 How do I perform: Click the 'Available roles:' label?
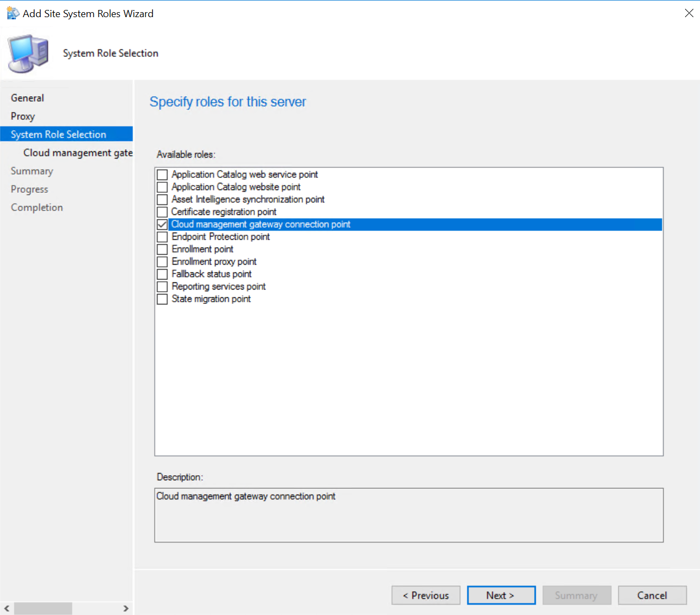[186, 155]
